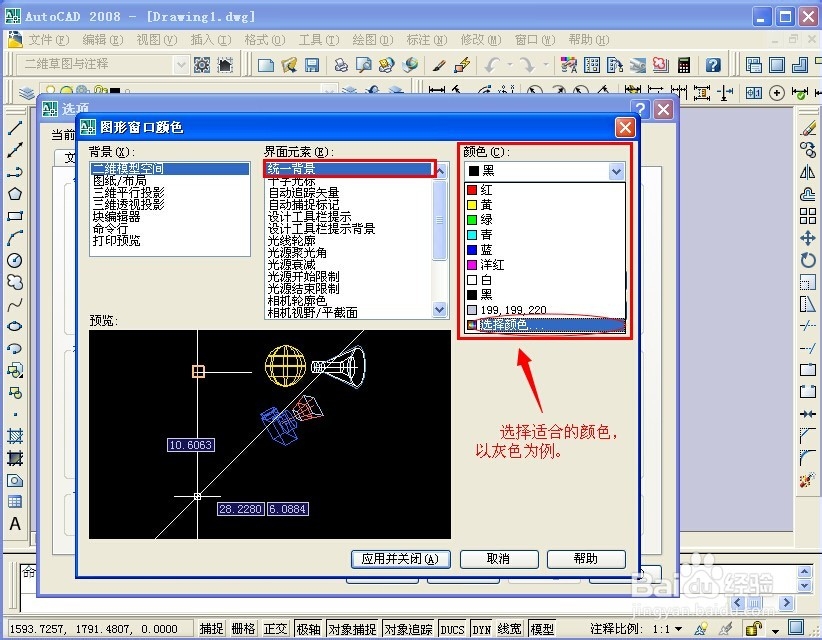
Task: Click the Workspace settings gear icon
Action: click(x=202, y=65)
